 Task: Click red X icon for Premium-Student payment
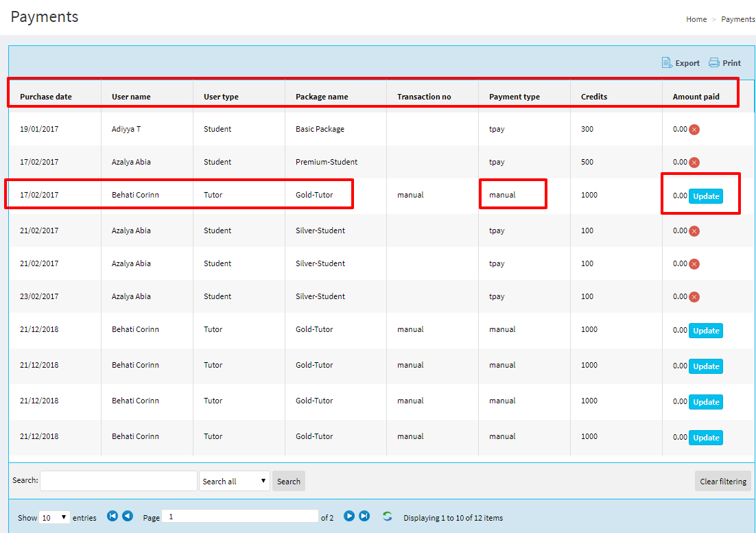coord(694,163)
